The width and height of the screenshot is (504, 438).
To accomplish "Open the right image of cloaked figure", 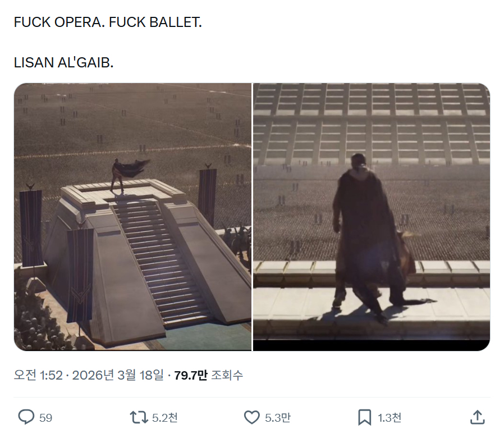I will coord(372,217).
